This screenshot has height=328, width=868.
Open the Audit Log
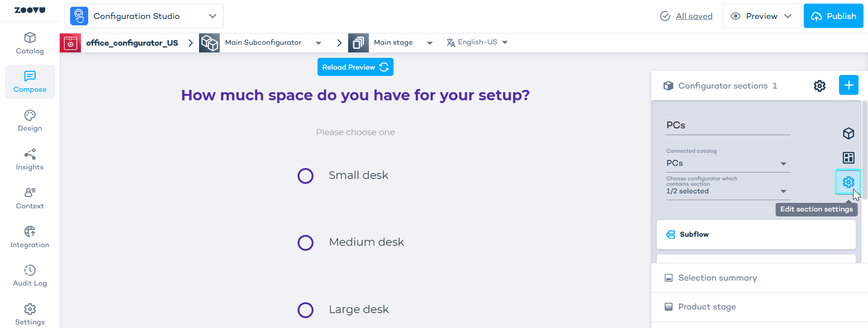coord(30,276)
